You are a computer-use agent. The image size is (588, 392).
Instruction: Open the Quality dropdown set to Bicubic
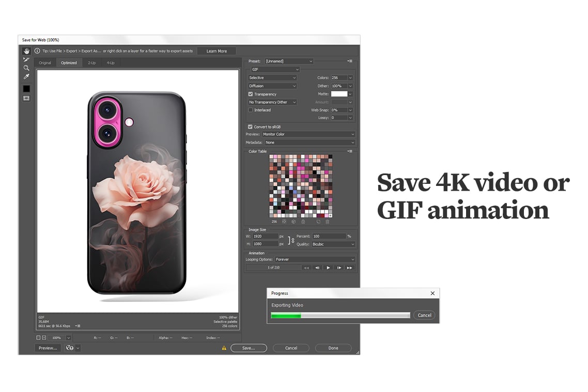[332, 244]
